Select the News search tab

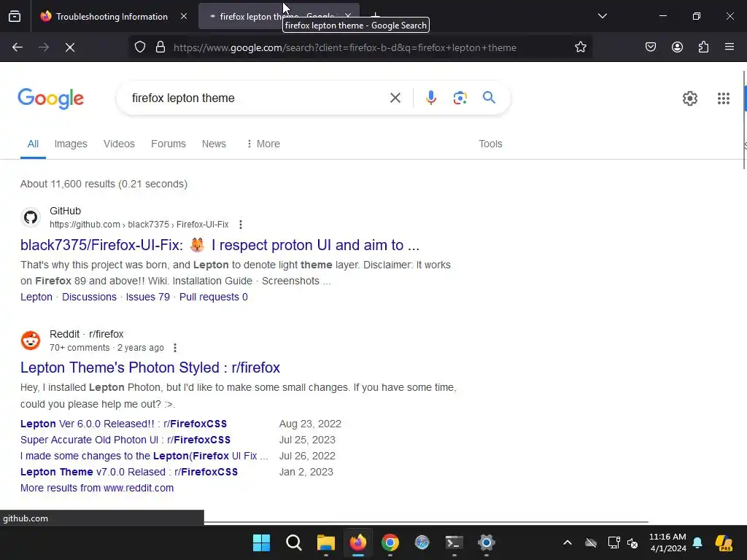[214, 144]
